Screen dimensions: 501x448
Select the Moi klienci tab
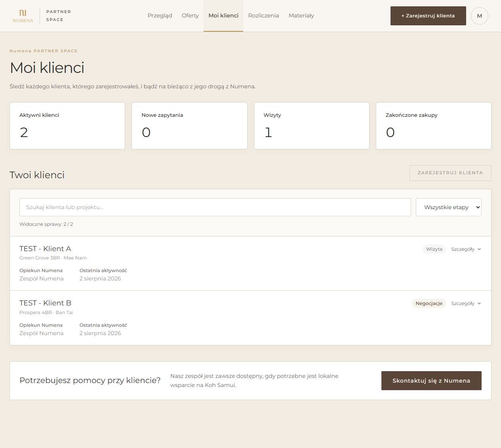(x=223, y=15)
